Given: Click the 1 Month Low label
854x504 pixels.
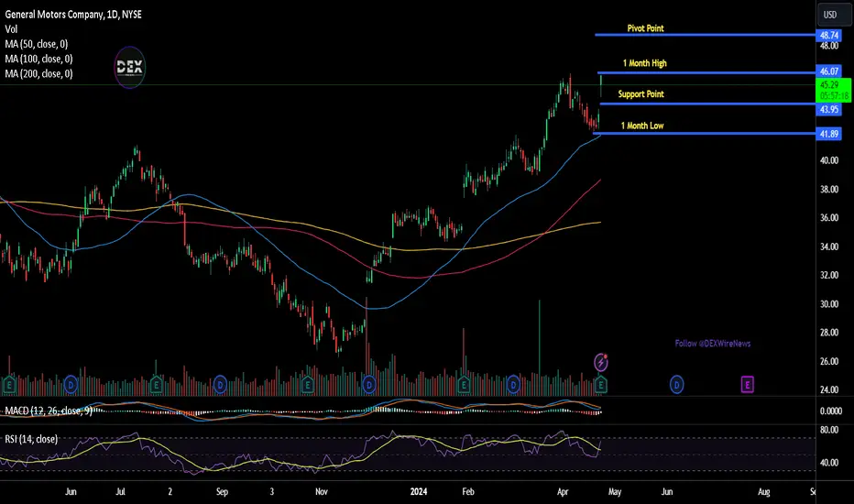Looking at the screenshot, I should 642,126.
